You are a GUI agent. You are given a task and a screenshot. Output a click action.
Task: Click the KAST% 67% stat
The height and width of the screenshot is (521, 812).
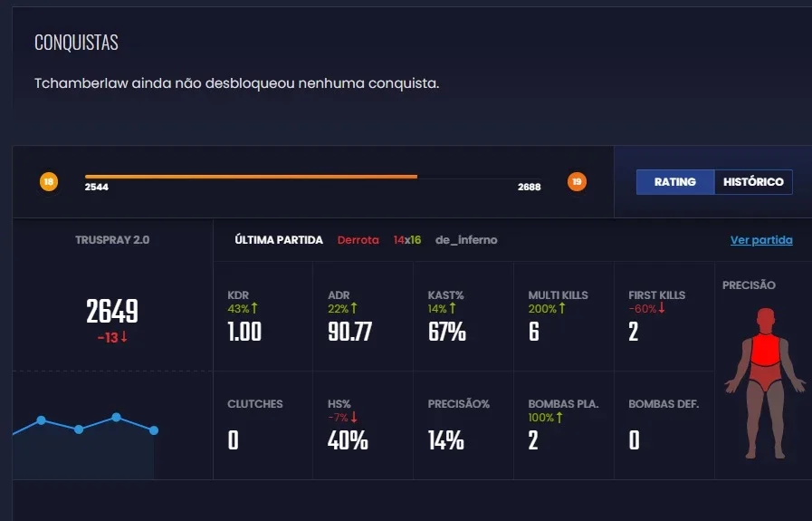(463, 317)
